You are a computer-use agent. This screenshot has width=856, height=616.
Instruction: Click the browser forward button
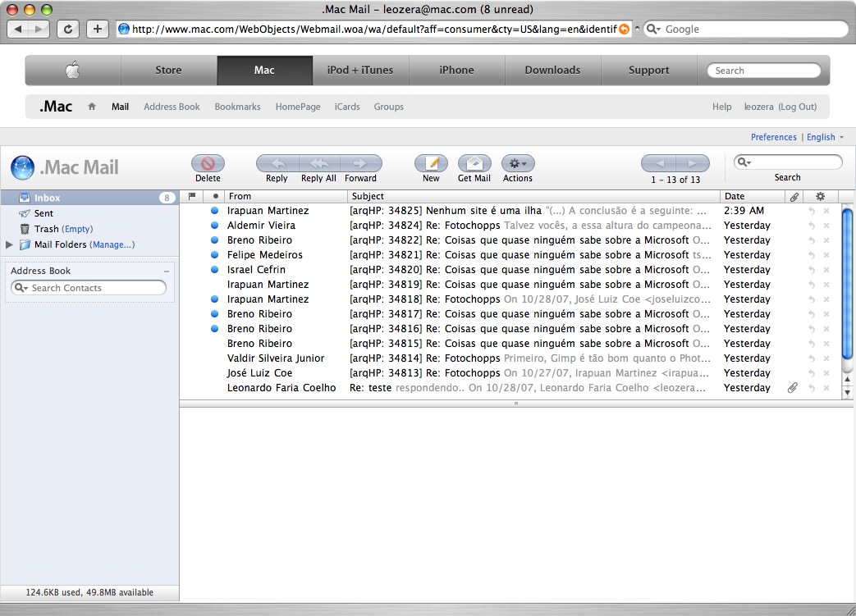39,29
